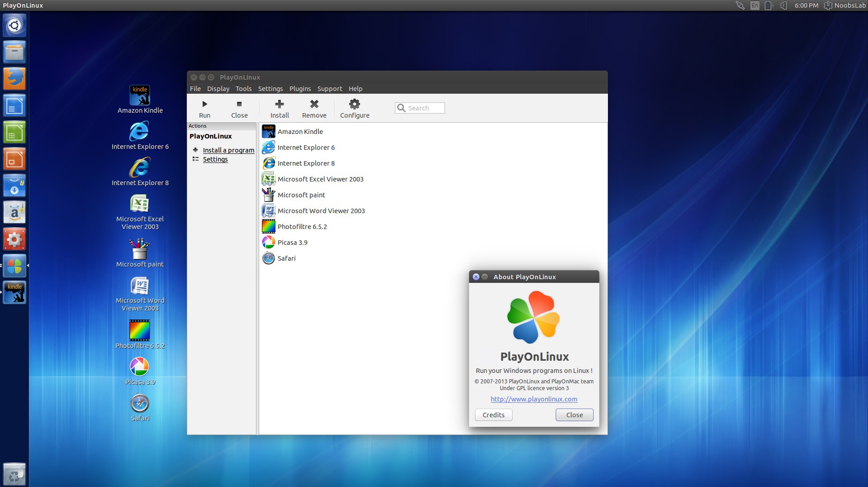868x487 pixels.
Task: Select Picasa 3.9 in the program list
Action: coord(292,243)
